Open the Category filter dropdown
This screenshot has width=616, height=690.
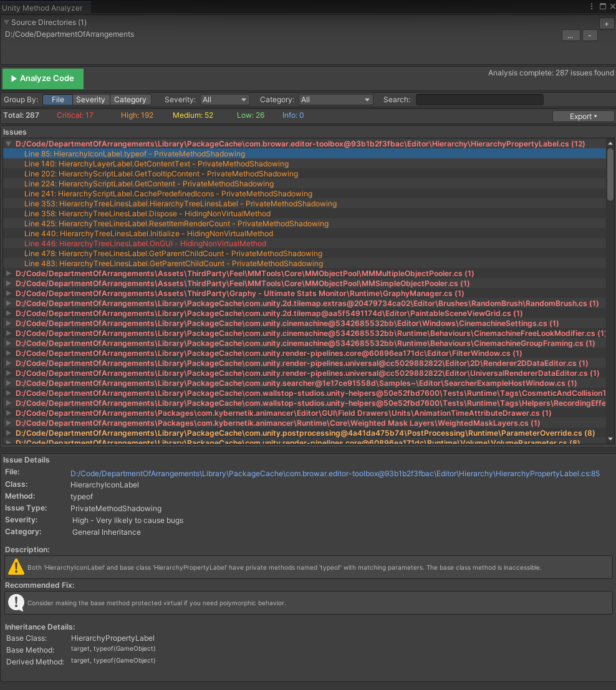[335, 99]
